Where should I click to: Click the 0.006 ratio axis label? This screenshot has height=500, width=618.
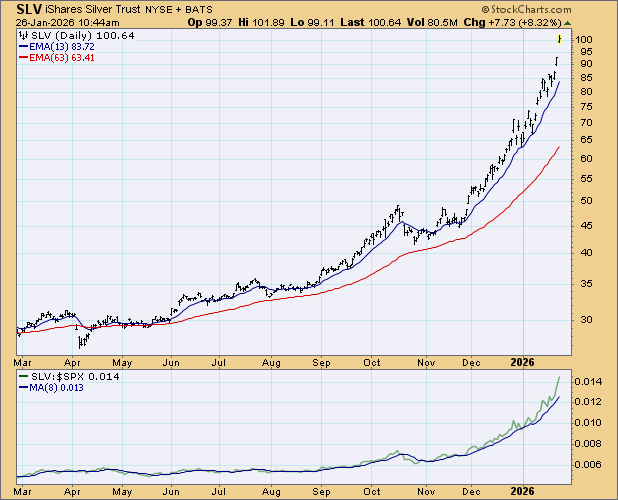[x=588, y=465]
